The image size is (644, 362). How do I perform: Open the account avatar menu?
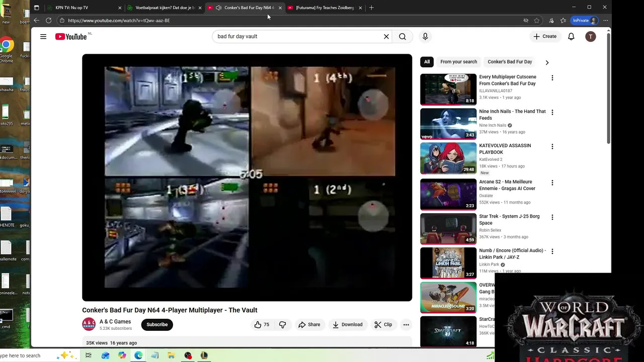591,36
